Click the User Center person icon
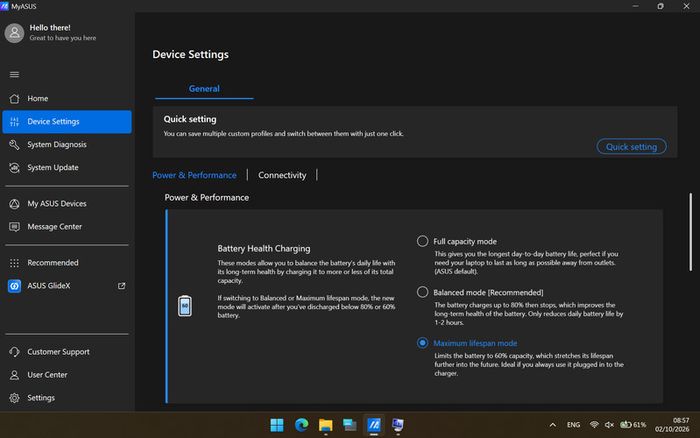The width and height of the screenshot is (700, 438). click(x=14, y=375)
